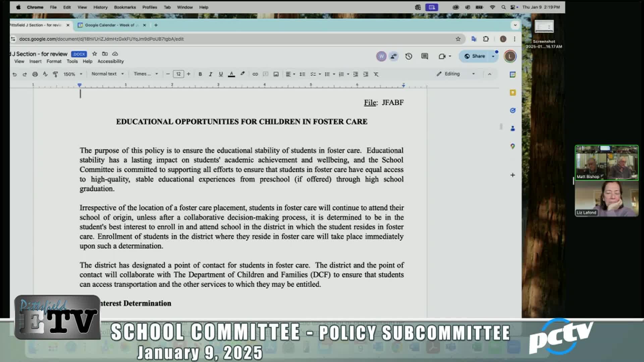The image size is (644, 362).
Task: Open the Help menu in Docs
Action: coord(88,61)
